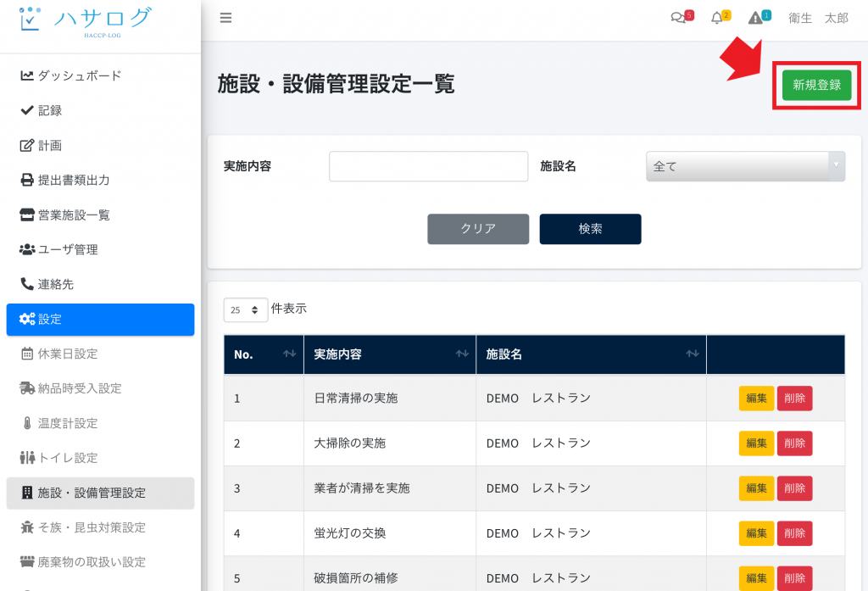Click the 検索 button
This screenshot has width=868, height=591.
click(590, 229)
